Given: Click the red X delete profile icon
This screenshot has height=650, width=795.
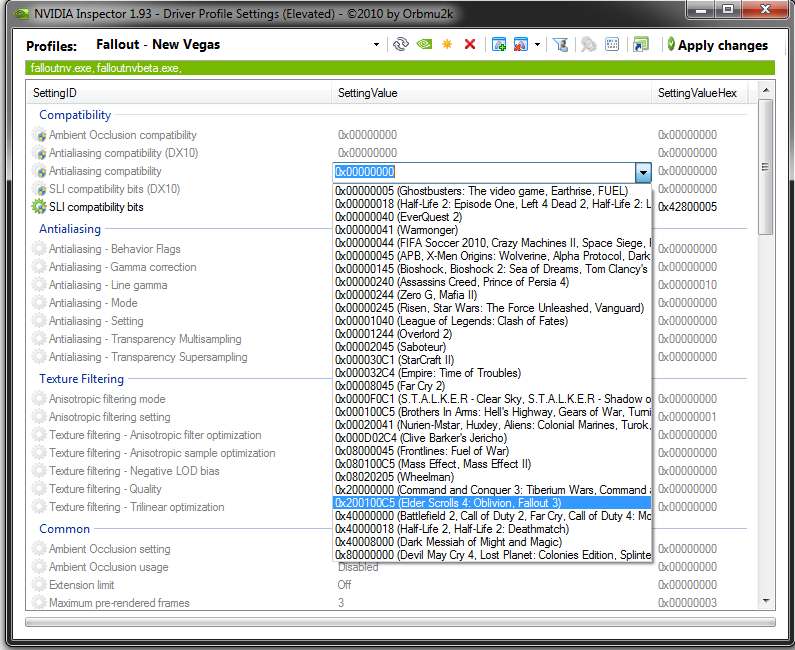Looking at the screenshot, I should click(x=470, y=45).
